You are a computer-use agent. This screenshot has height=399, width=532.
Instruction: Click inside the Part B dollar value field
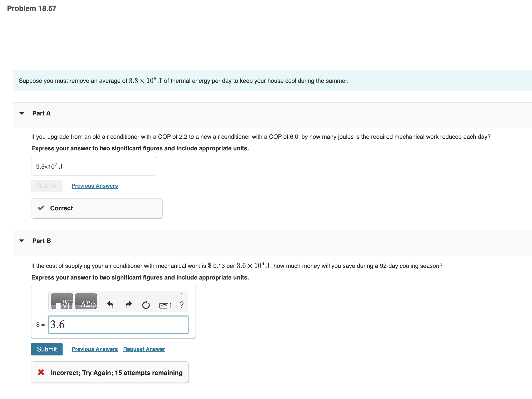[118, 325]
